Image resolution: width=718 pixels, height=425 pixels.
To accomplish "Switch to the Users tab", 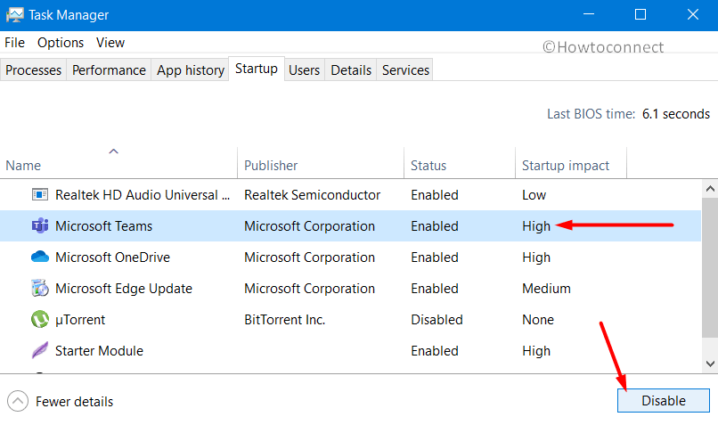I will click(304, 70).
